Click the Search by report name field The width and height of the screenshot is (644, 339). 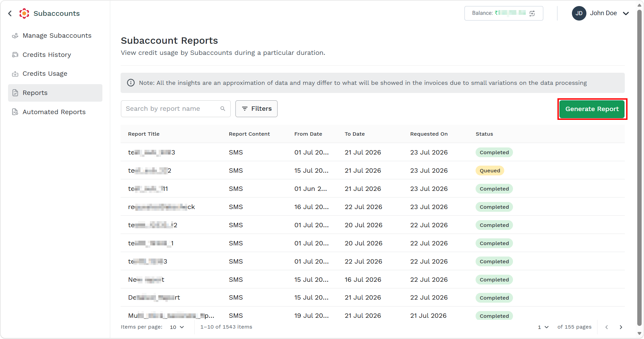pyautogui.click(x=176, y=109)
